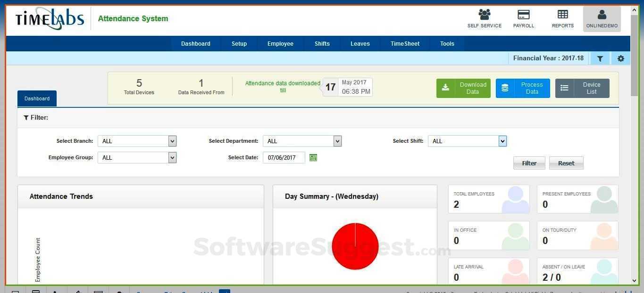Open the Employee menu

pyautogui.click(x=280, y=44)
